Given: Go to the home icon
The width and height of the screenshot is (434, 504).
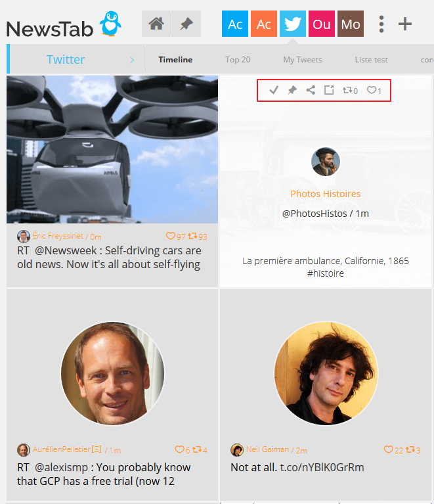Looking at the screenshot, I should point(156,24).
